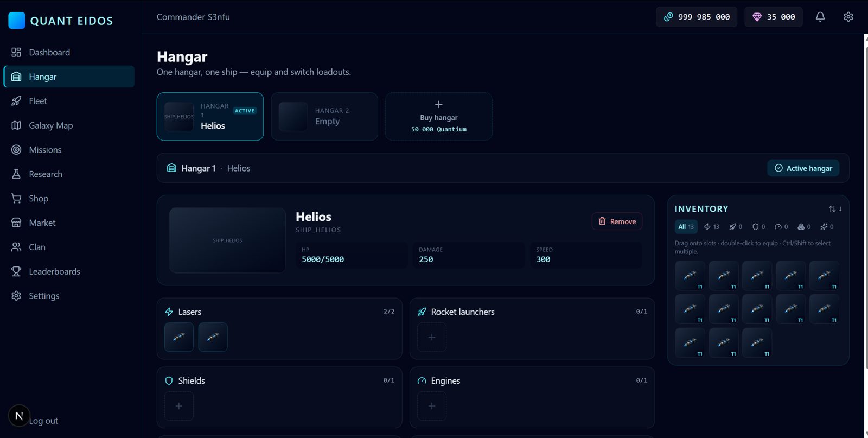
Task: Go to the Fleet section
Action: (69, 101)
